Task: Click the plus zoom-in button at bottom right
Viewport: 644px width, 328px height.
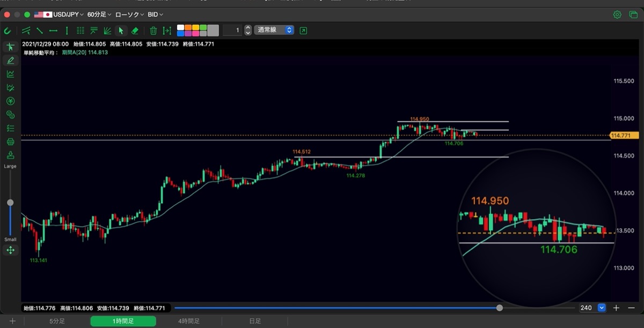Action: [616, 308]
